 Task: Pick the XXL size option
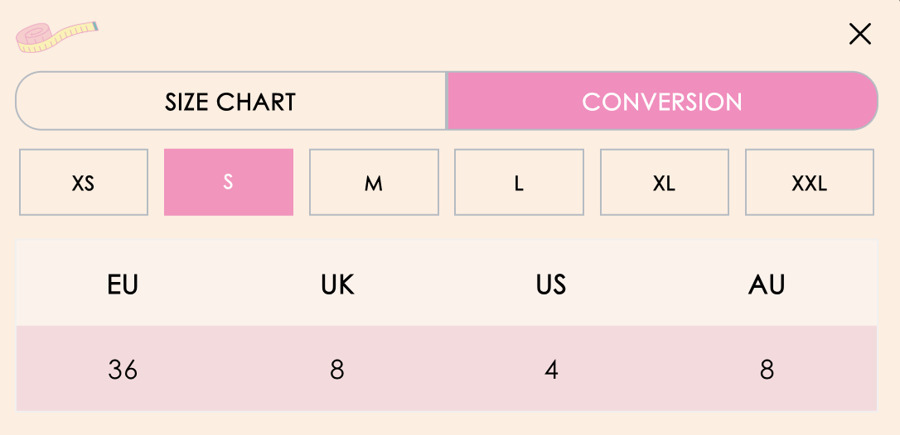click(x=809, y=183)
